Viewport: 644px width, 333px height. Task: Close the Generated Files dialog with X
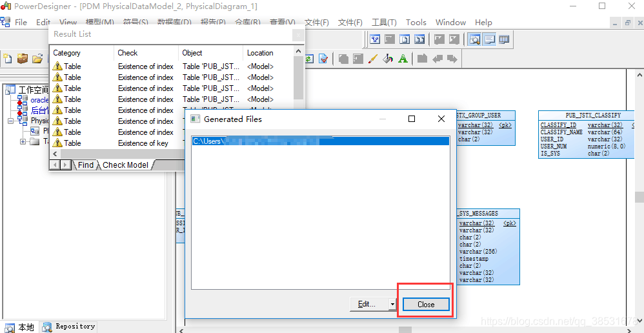[441, 119]
